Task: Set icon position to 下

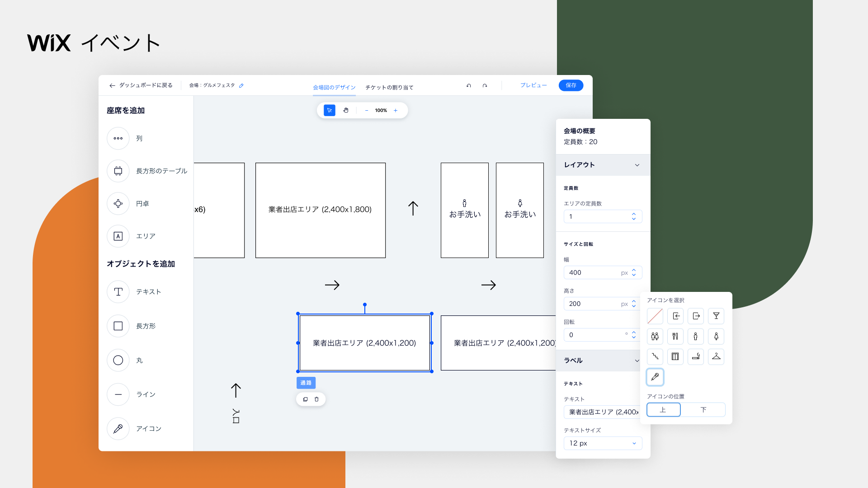Action: 703,410
